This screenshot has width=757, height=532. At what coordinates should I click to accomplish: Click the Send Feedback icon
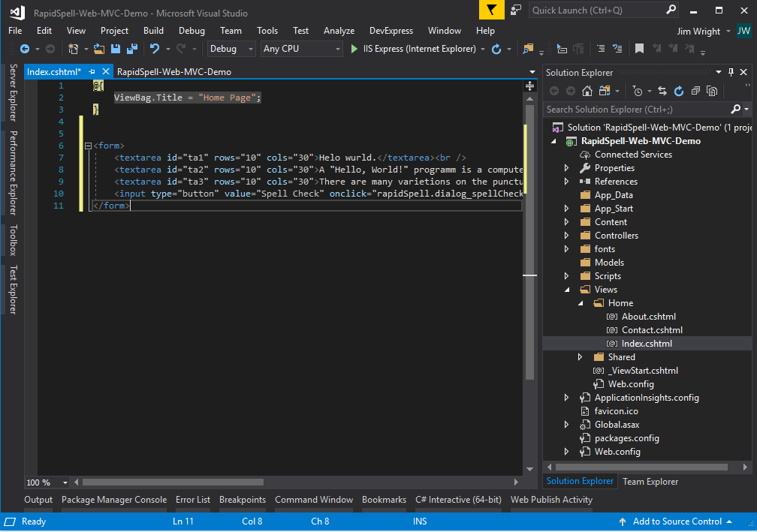(516, 10)
